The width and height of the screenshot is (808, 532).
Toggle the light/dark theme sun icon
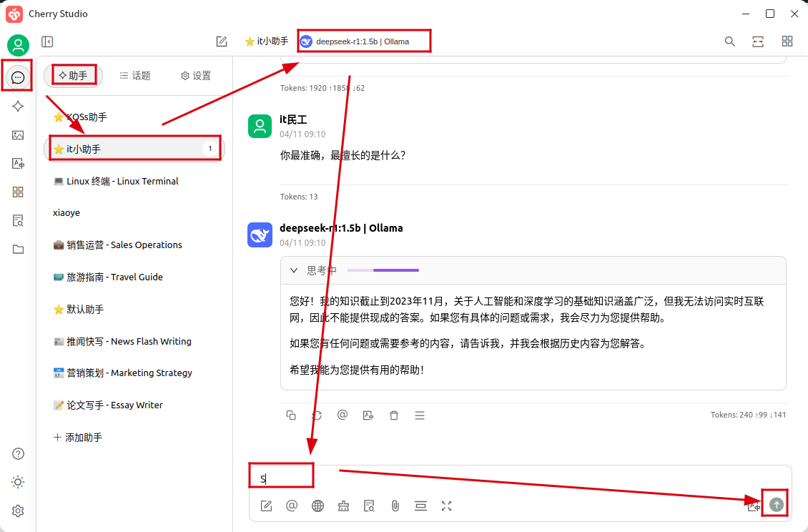tap(19, 482)
